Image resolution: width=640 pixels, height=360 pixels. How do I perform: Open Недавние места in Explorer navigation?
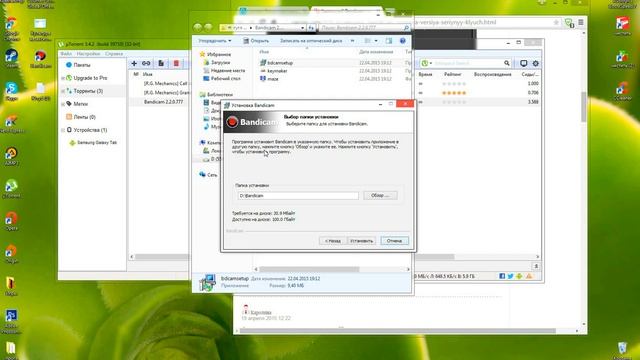228,71
